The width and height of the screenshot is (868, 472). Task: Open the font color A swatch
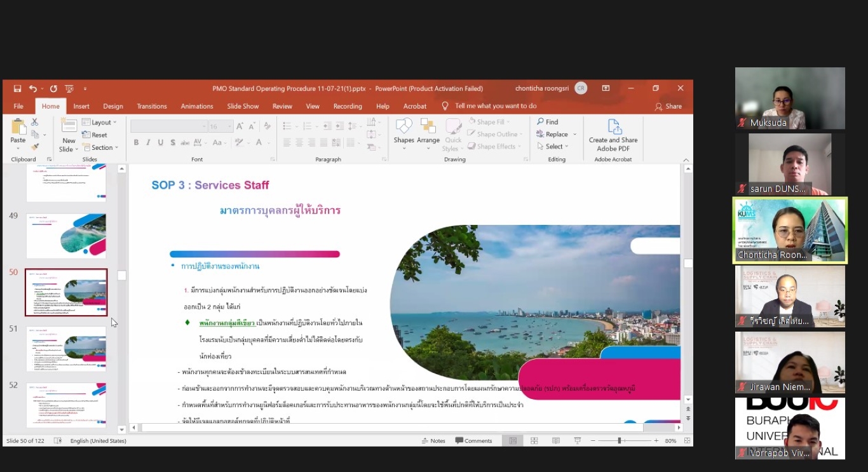[x=259, y=142]
